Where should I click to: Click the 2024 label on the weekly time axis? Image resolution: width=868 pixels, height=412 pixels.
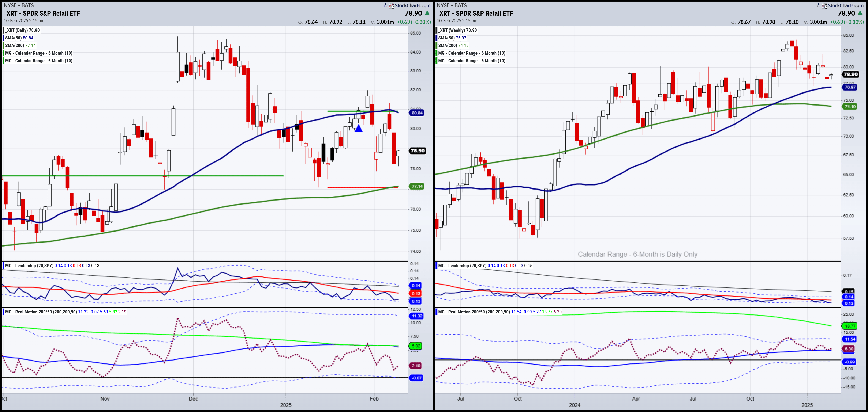575,405
